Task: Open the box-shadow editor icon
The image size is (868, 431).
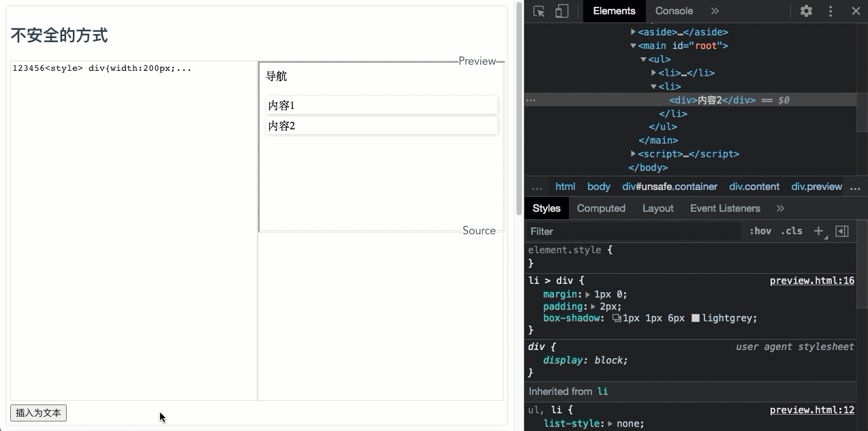Action: coord(615,318)
